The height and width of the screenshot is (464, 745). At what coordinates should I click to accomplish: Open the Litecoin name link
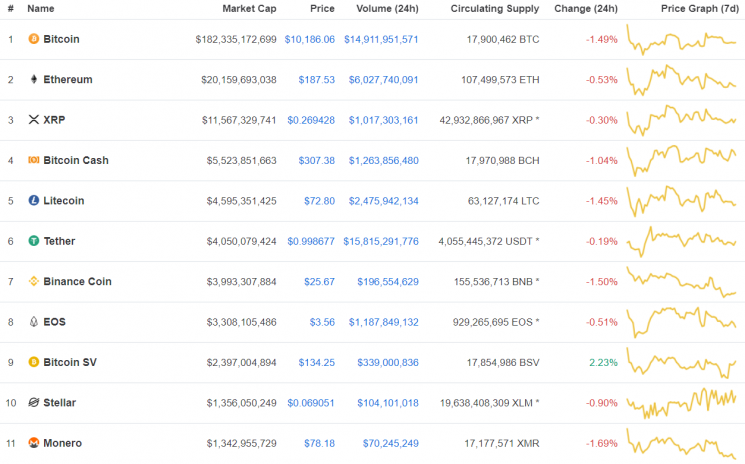point(64,200)
